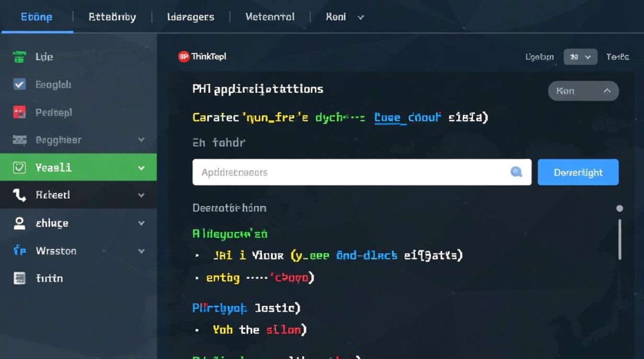Screen dimensions: 644x359
Task: Click the vertical scrollbar thumb
Action: (x=620, y=239)
